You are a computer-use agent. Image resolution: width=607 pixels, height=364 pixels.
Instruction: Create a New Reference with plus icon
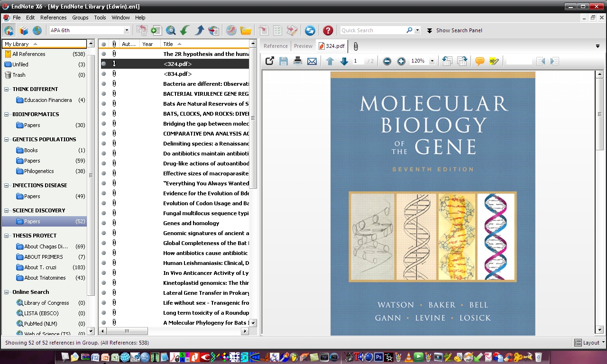coord(156,30)
